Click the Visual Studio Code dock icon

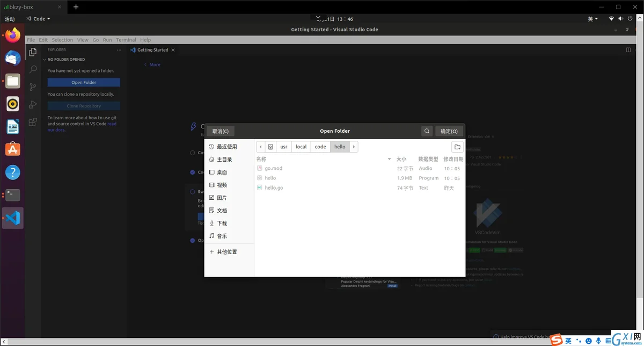[x=13, y=218]
